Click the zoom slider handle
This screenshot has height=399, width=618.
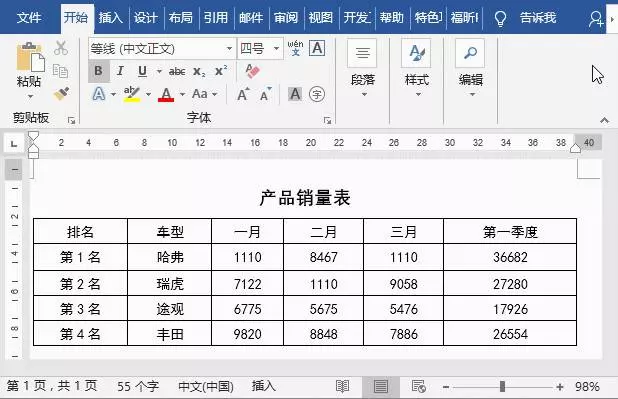click(502, 386)
